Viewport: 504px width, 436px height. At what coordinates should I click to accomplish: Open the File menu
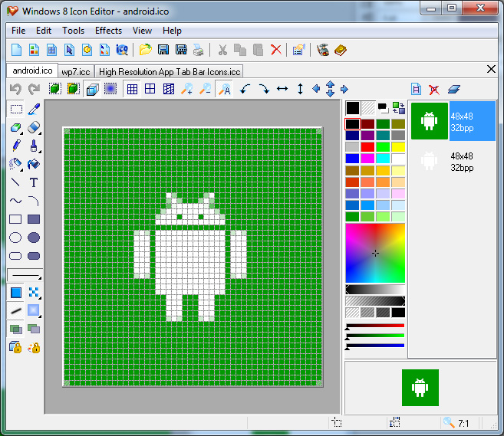18,31
